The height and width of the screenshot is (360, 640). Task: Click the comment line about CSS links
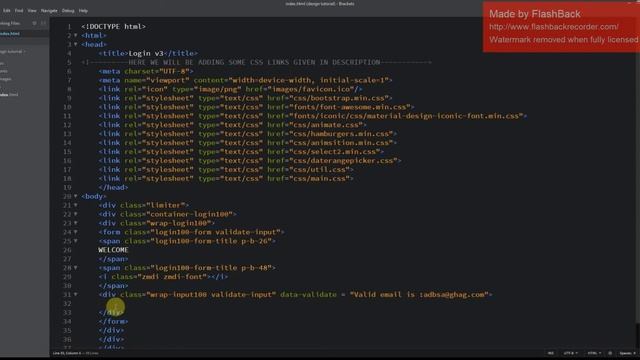(256, 62)
